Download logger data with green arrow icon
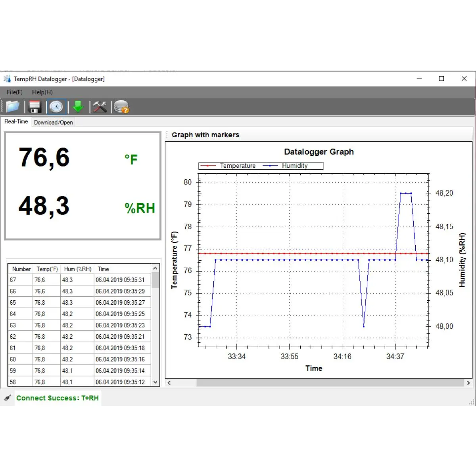The image size is (476, 476). click(x=78, y=107)
